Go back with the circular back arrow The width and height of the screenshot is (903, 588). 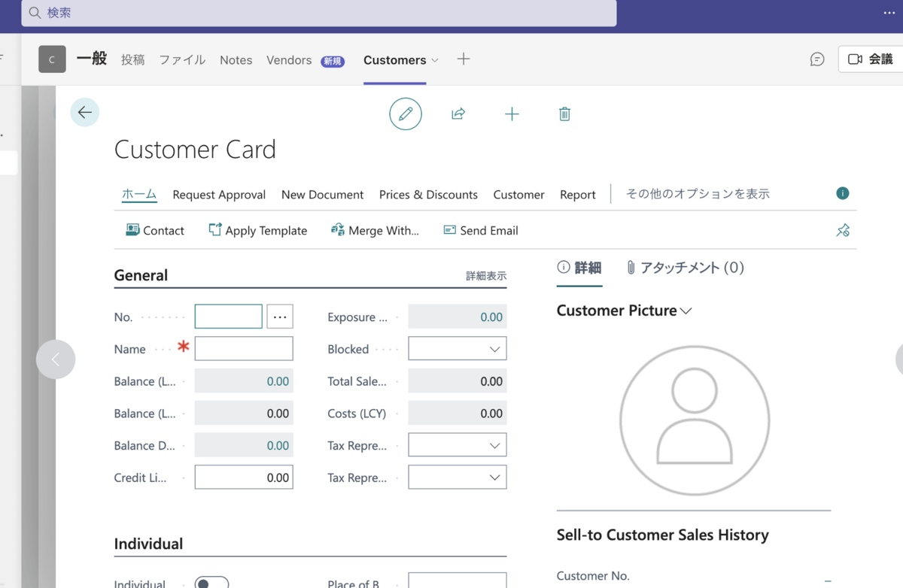[84, 111]
